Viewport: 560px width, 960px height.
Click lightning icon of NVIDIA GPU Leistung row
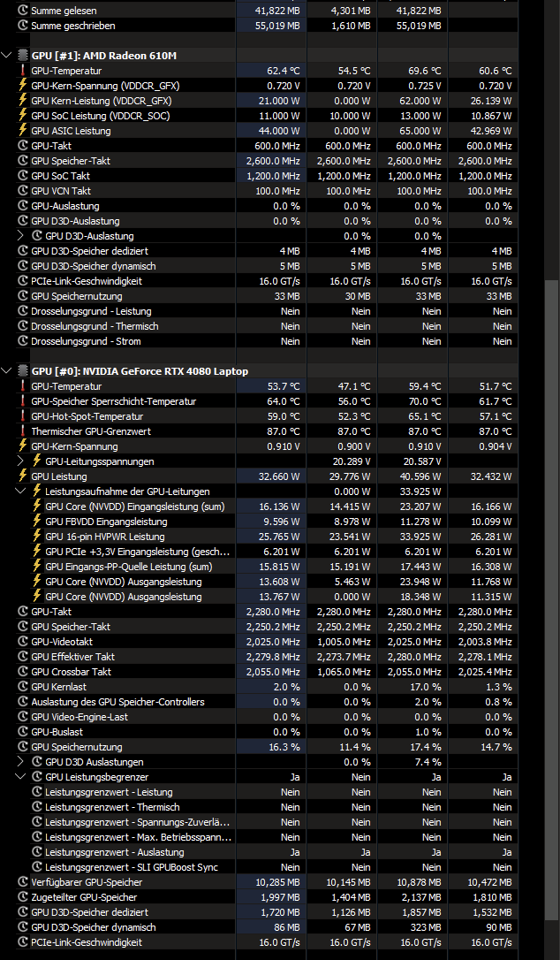click(x=23, y=476)
